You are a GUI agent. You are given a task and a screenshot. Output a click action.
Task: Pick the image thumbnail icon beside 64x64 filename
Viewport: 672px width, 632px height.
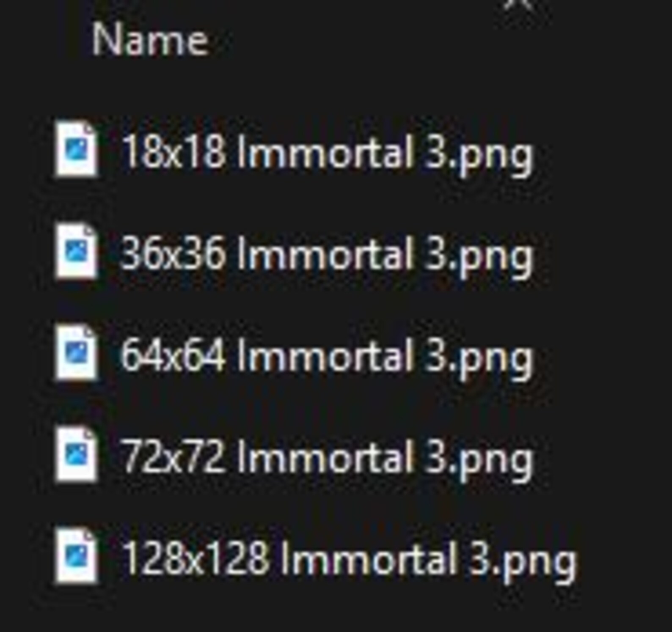(76, 352)
